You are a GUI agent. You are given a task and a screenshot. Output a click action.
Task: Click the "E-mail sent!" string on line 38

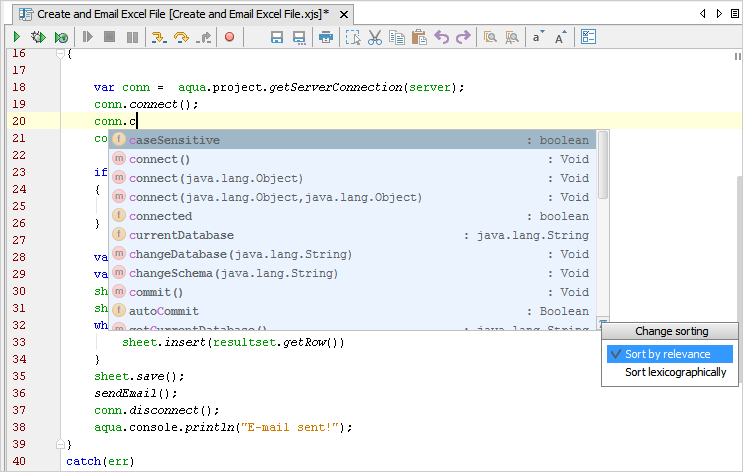click(290, 427)
